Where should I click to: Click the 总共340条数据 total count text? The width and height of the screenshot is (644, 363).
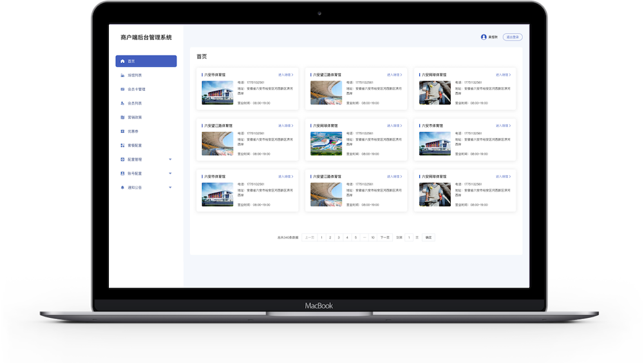288,238
